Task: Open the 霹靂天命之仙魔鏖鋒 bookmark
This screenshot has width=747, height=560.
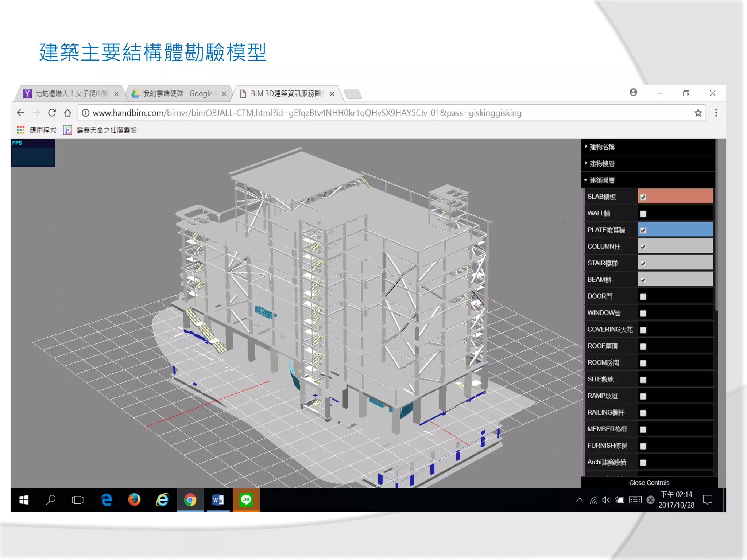Action: coord(100,130)
